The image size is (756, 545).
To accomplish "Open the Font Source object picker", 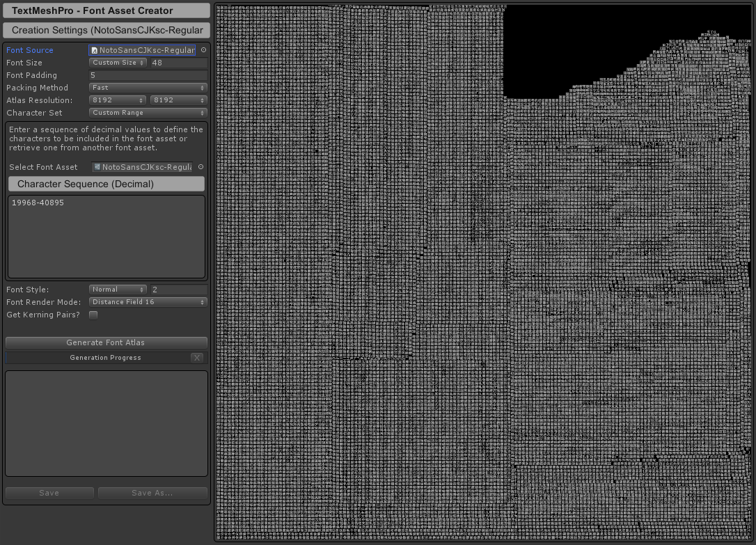I will (203, 50).
